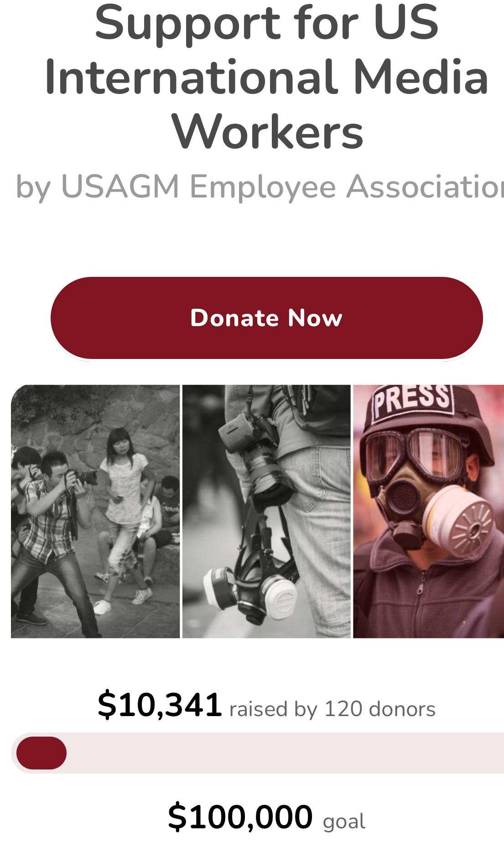Tap the PRESS patch on the helmet

[412, 401]
